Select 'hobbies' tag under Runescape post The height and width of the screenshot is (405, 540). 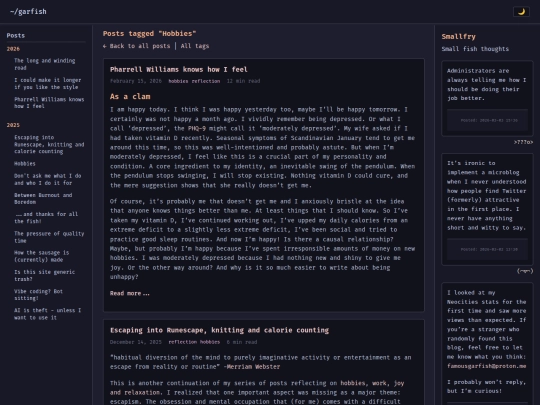210,342
